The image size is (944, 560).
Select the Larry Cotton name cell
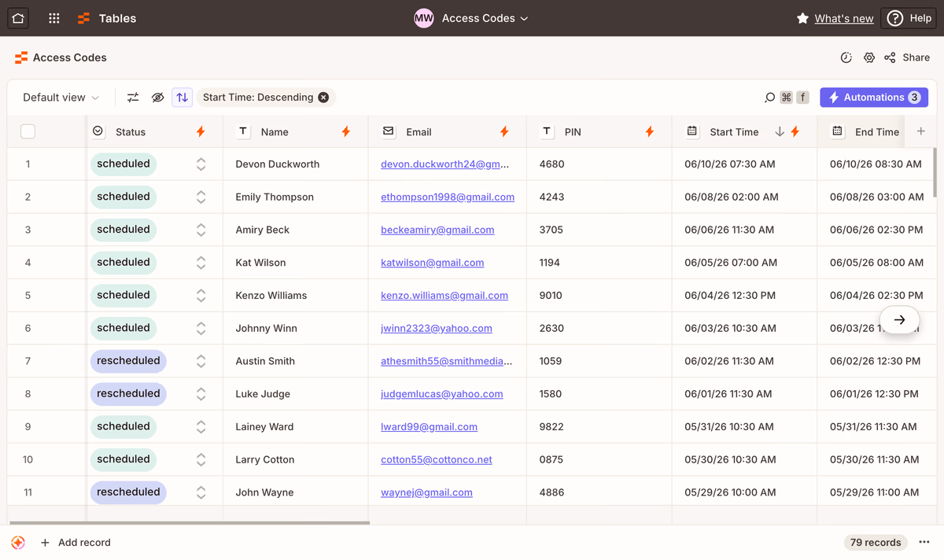296,459
